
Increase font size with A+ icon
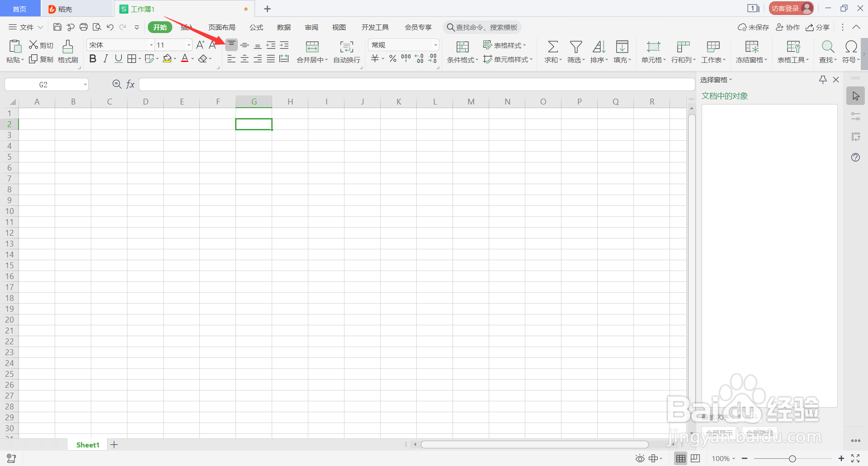point(200,45)
